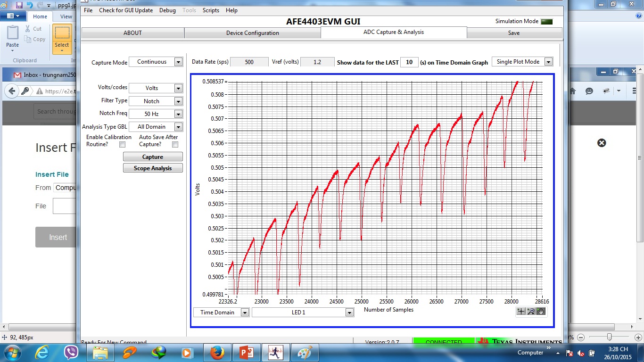Open Internet Download Manager in the taskbar

tap(159, 352)
